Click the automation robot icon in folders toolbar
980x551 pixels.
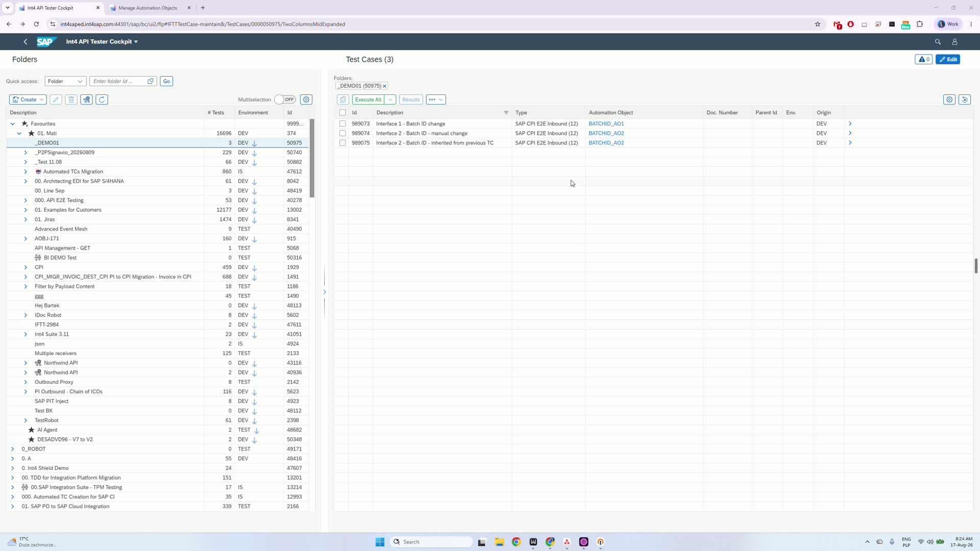87,99
